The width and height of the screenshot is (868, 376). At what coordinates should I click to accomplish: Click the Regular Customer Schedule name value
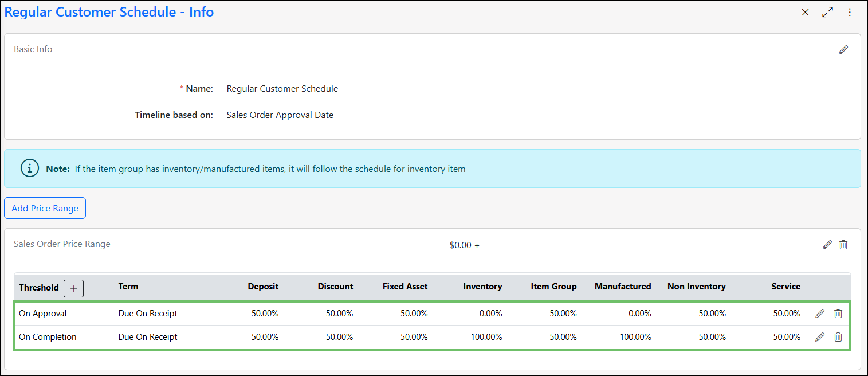point(282,89)
